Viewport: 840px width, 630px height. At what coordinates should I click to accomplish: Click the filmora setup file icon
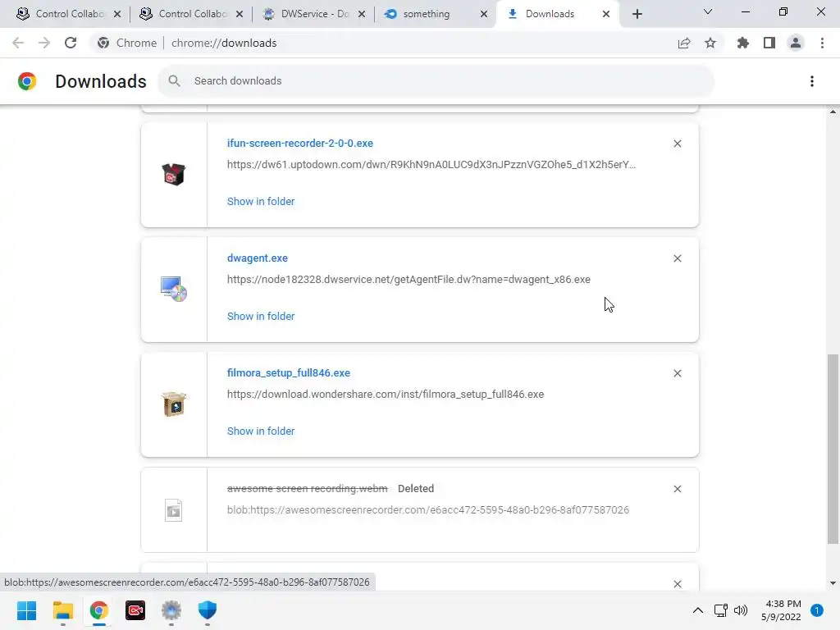click(x=174, y=404)
